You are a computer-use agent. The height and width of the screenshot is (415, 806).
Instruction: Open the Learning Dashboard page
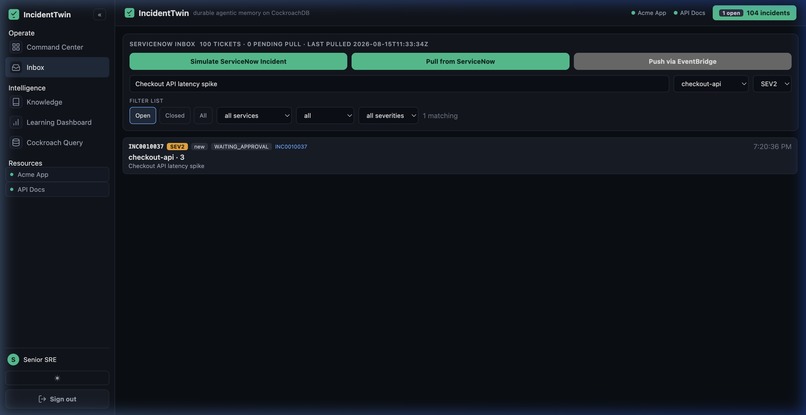[x=57, y=122]
